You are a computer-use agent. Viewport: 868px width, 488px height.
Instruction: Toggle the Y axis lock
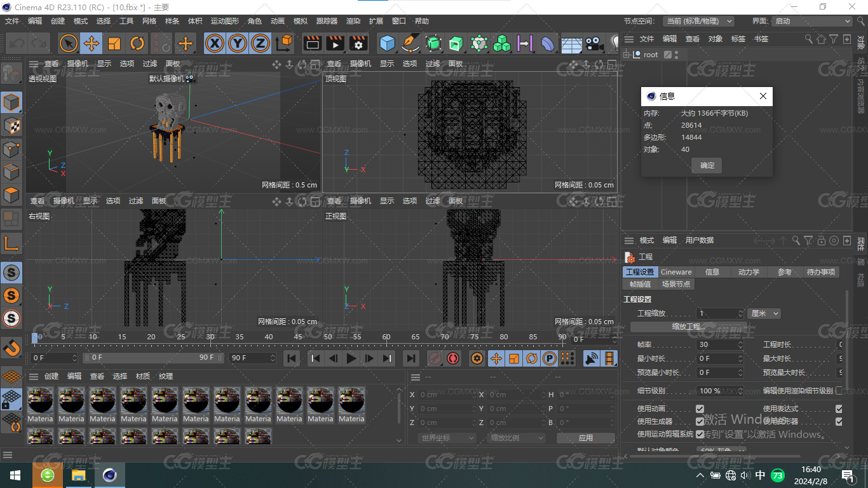coord(238,43)
